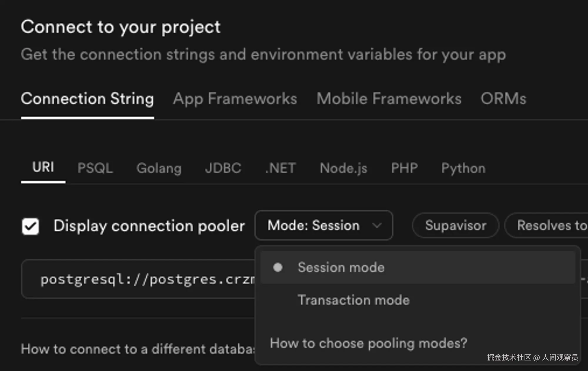Screen dimensions: 588x371
Task: Show the Golang connection string
Action: [159, 168]
